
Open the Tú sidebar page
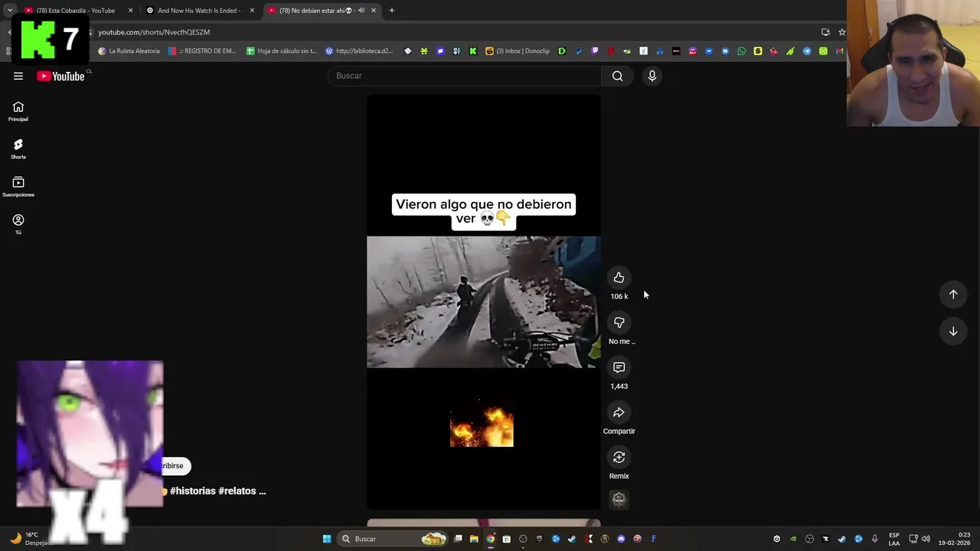coord(18,224)
